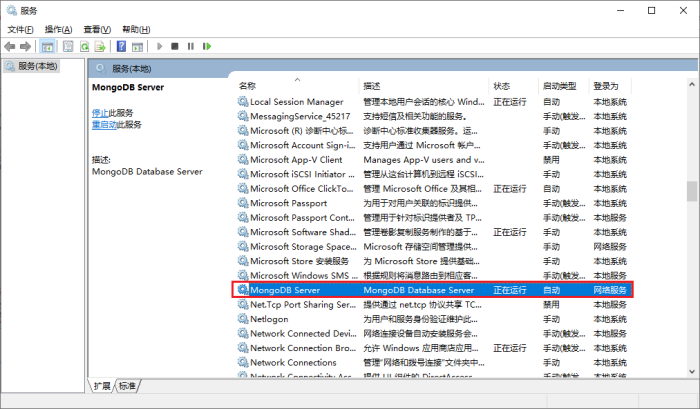700x409 pixels.
Task: Click the scrollbar up arrow
Action: pyautogui.click(x=692, y=84)
